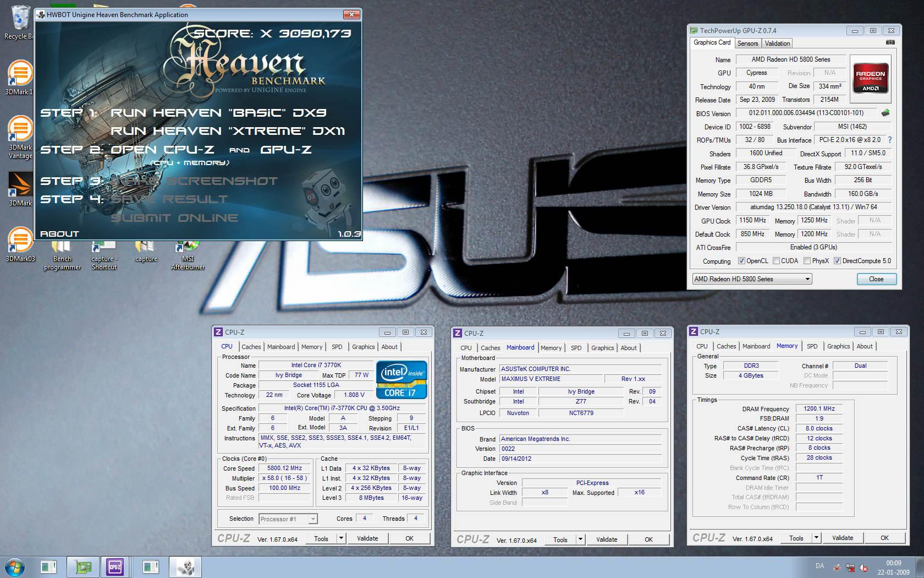Click the MAXIMUS V EXTREME model field

(x=551, y=379)
